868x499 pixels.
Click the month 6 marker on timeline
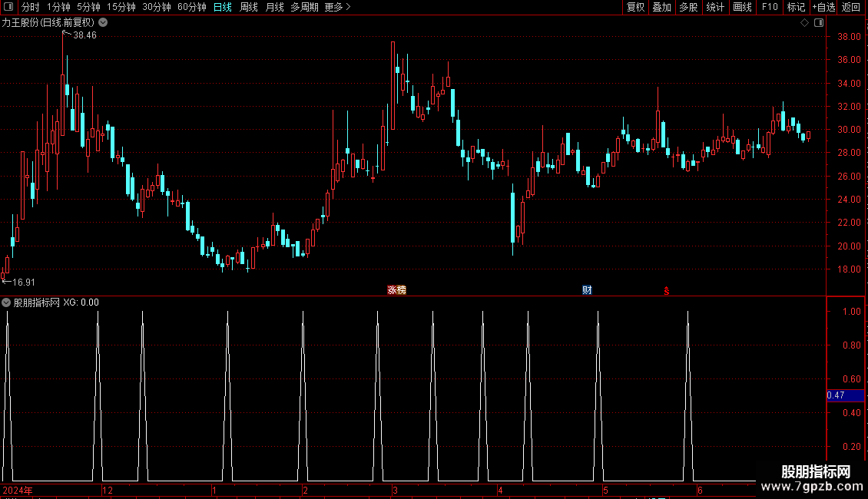pos(700,490)
